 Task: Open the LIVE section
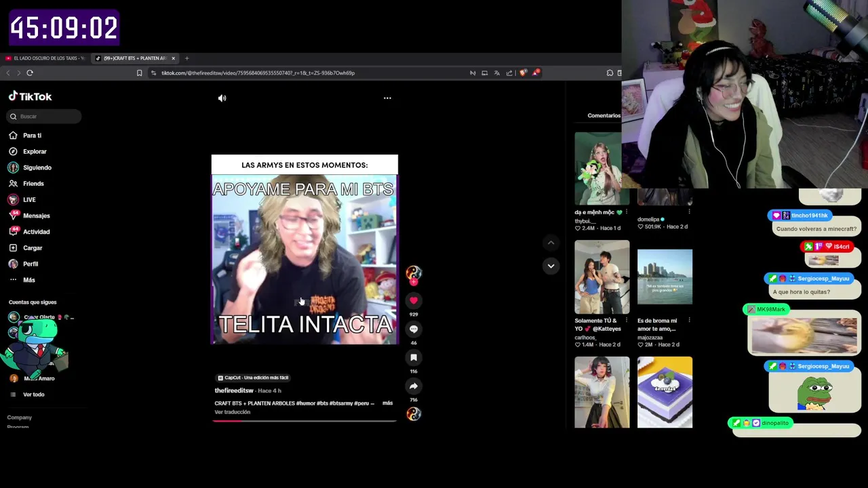(x=22, y=200)
